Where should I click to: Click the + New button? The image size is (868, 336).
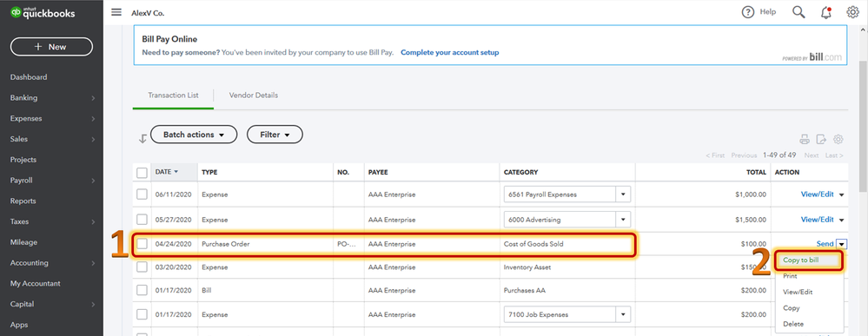(x=51, y=47)
